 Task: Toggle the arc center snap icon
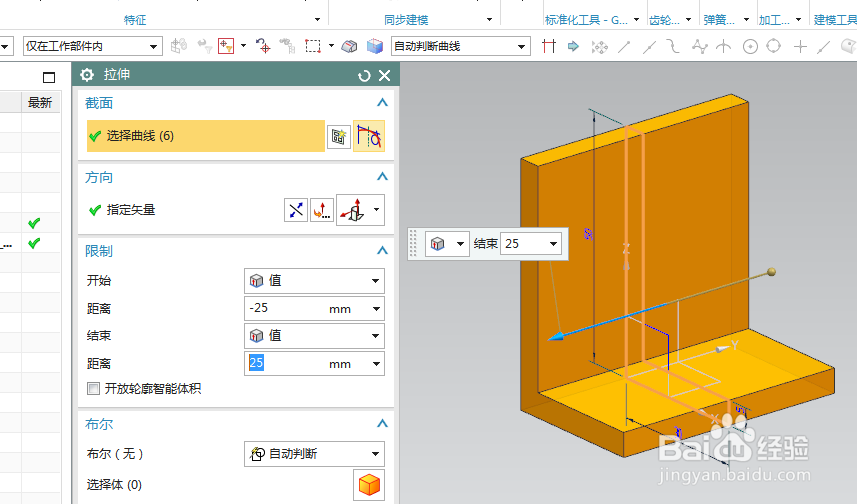coord(750,46)
